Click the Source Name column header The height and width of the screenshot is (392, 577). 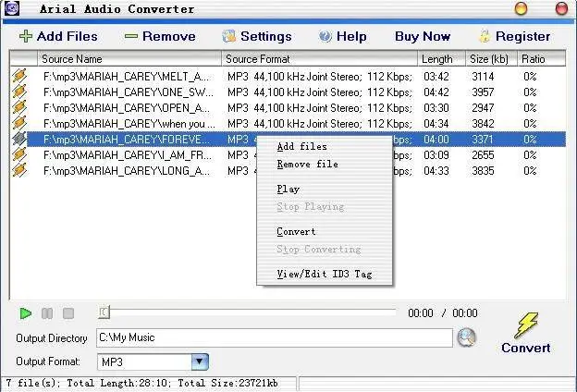(129, 59)
